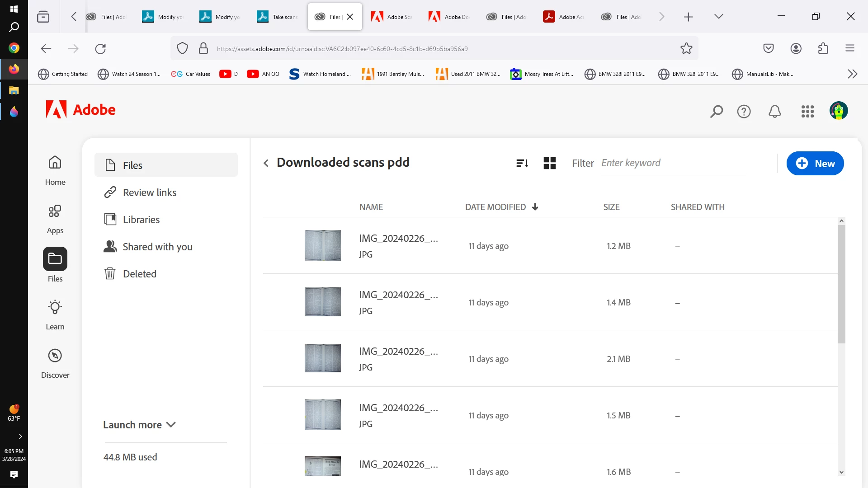Image resolution: width=868 pixels, height=488 pixels.
Task: Open Shared with you section
Action: [x=157, y=247]
